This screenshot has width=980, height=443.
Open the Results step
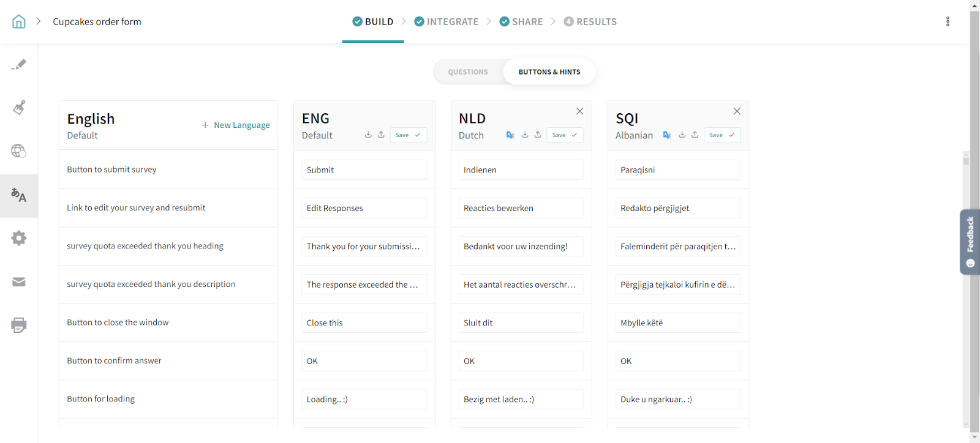coord(590,22)
